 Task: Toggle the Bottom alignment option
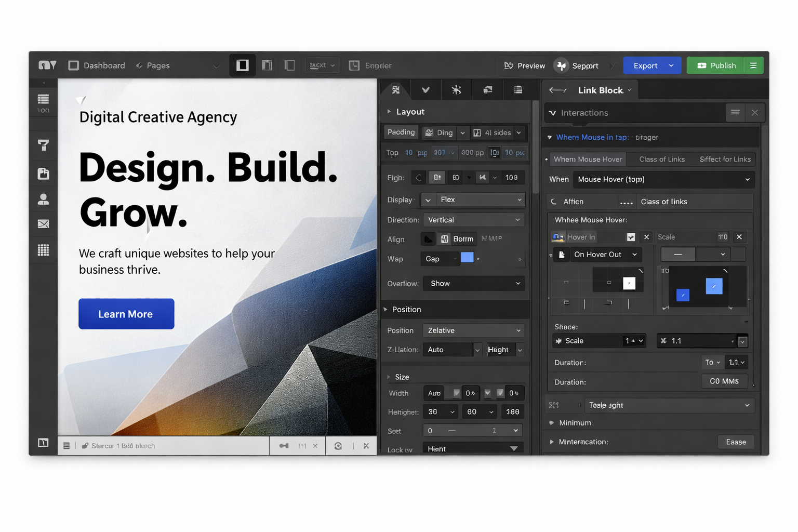pyautogui.click(x=458, y=239)
